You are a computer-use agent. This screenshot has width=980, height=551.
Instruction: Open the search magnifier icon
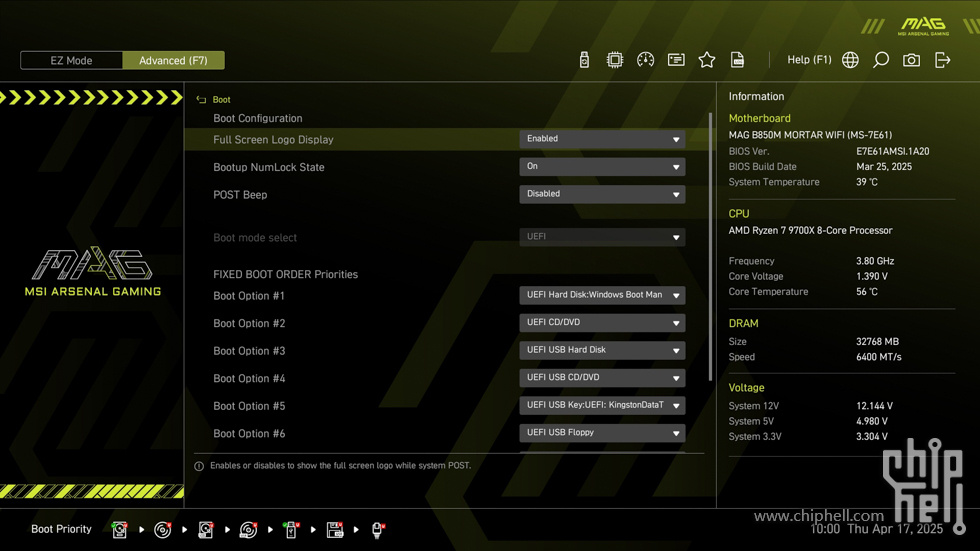tap(881, 60)
